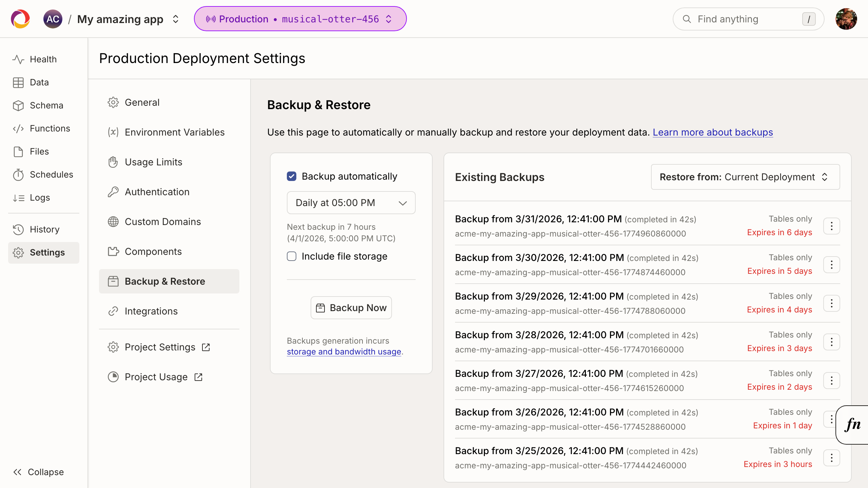Enable Include file storage checkbox

pyautogui.click(x=292, y=256)
